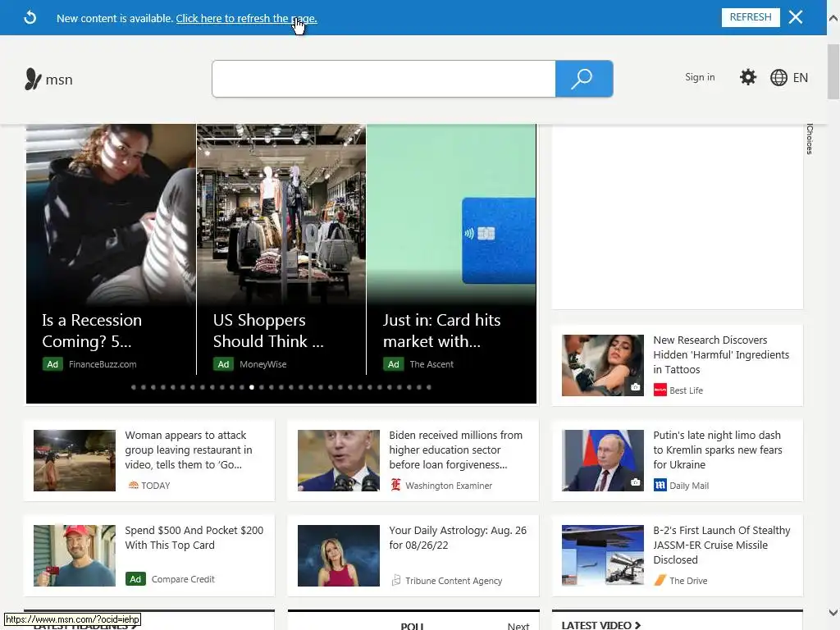Click the Ad badge next to Compare Credit
Screen dimensions: 840x630
(135, 579)
